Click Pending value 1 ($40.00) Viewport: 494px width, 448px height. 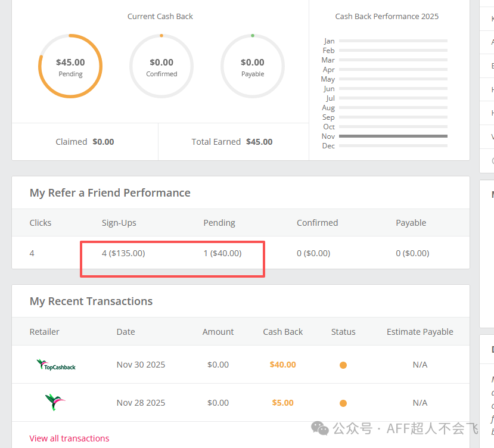tap(222, 253)
